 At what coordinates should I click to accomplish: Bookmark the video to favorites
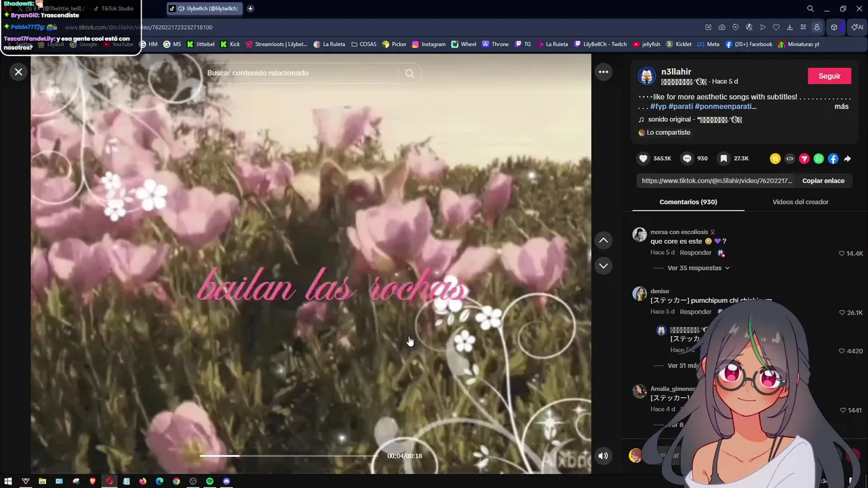tap(724, 159)
